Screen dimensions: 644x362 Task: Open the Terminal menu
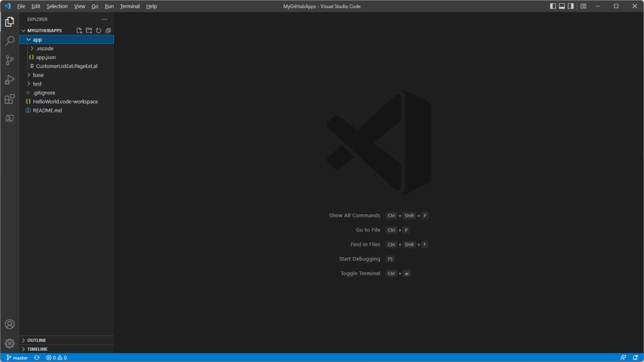[x=130, y=6]
